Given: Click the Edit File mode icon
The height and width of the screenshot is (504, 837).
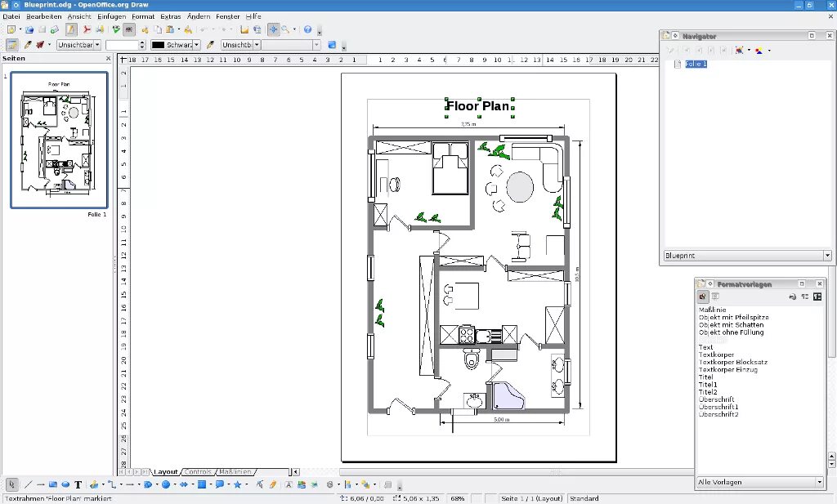Looking at the screenshot, I should (71, 30).
